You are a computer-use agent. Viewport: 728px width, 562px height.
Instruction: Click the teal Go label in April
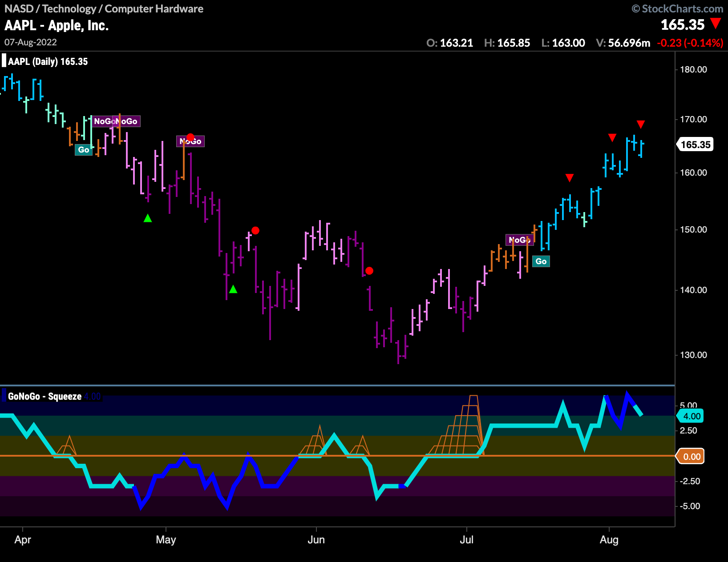(x=84, y=150)
